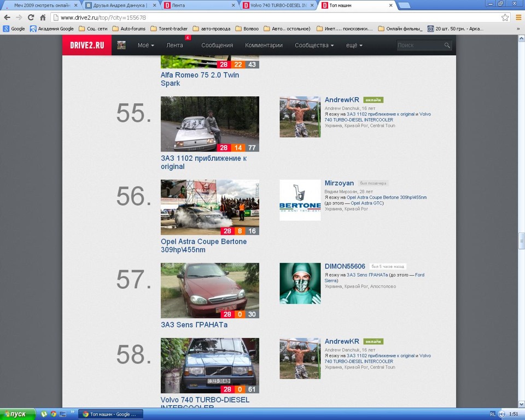Open the Chrome menu hamburger icon
The width and height of the screenshot is (525, 420).
(518, 17)
